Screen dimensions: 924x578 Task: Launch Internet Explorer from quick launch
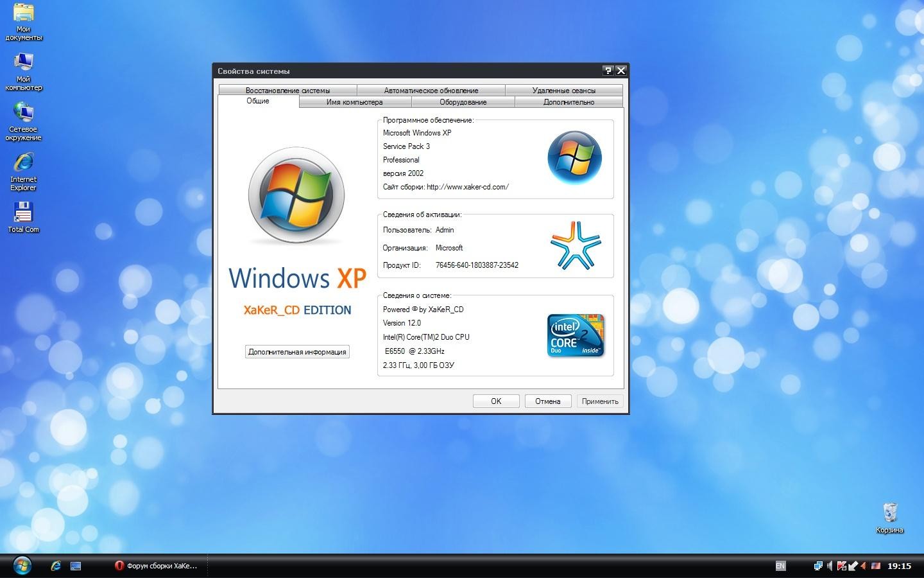56,566
